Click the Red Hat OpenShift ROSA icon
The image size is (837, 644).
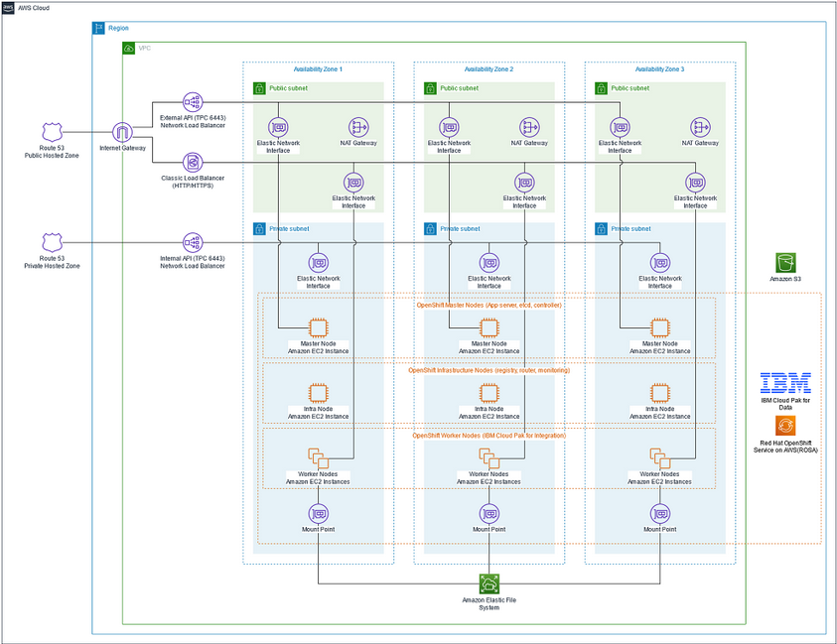tap(785, 426)
